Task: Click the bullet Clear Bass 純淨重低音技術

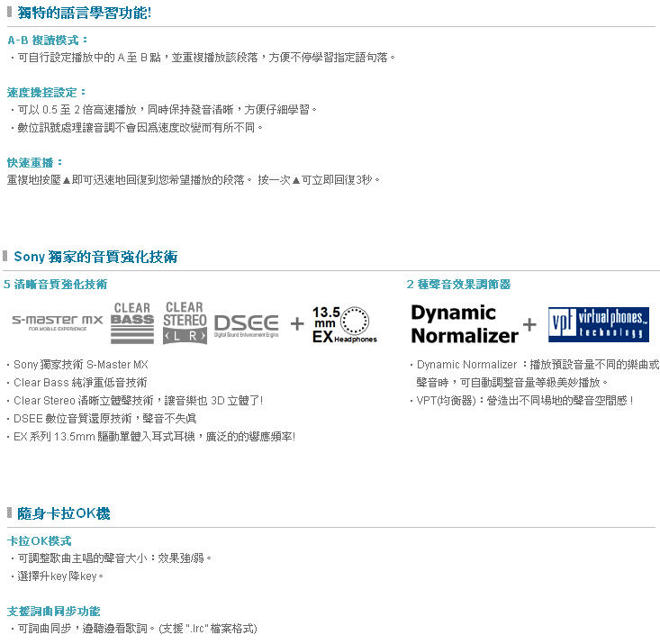Action: tap(77, 383)
